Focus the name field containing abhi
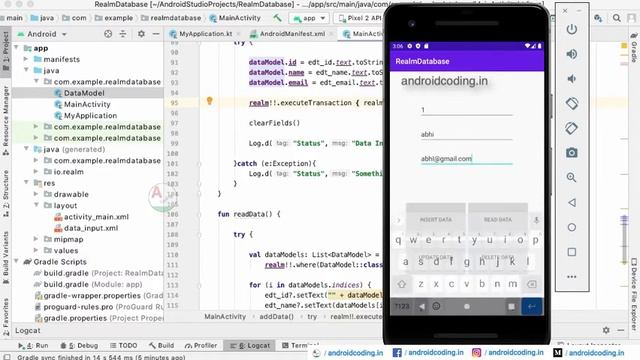Image resolution: width=640 pixels, height=360 pixels. coord(467,134)
